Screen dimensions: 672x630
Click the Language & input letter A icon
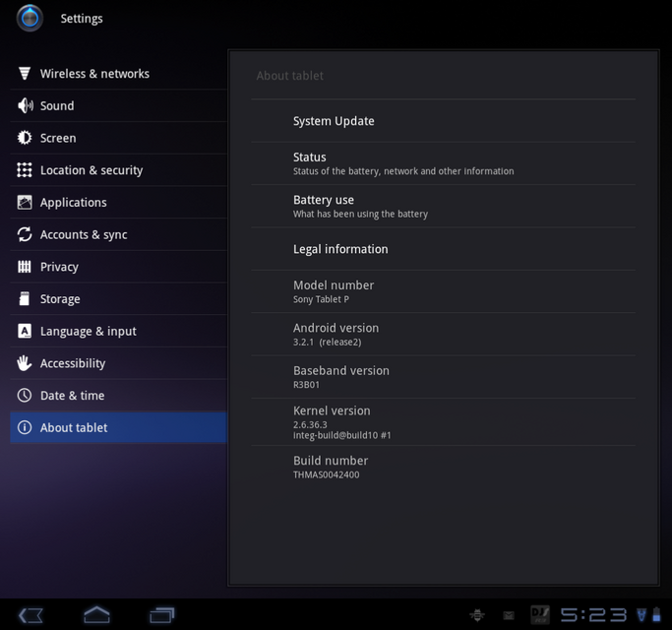pyautogui.click(x=25, y=331)
